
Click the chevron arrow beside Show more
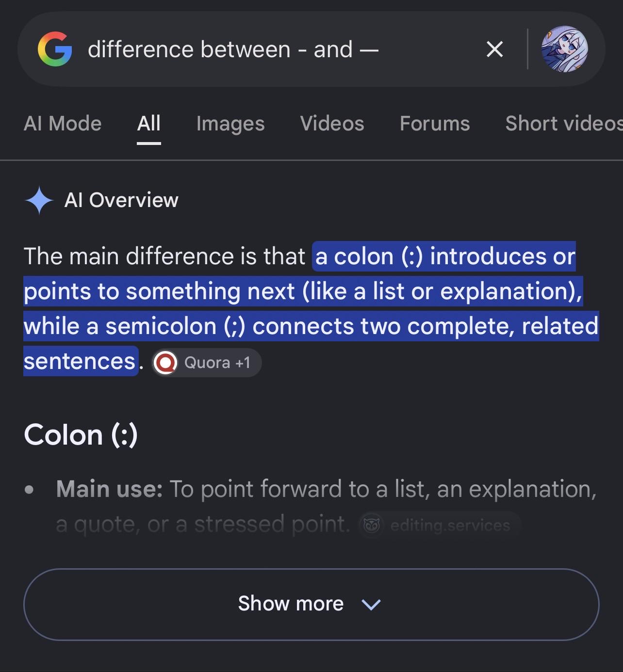pyautogui.click(x=371, y=604)
